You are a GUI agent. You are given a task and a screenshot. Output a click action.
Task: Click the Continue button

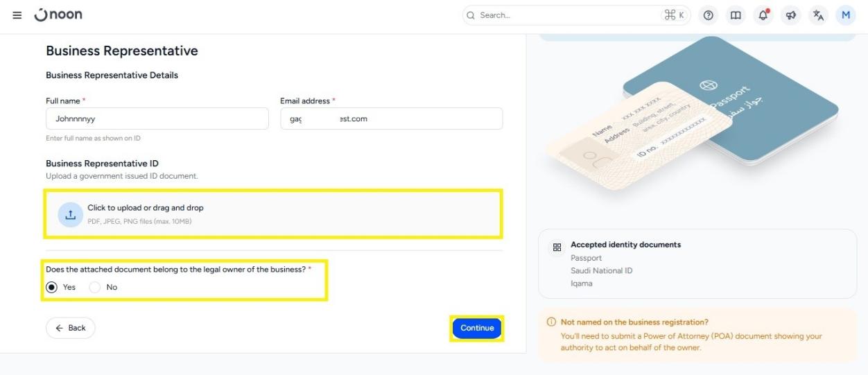(x=477, y=328)
